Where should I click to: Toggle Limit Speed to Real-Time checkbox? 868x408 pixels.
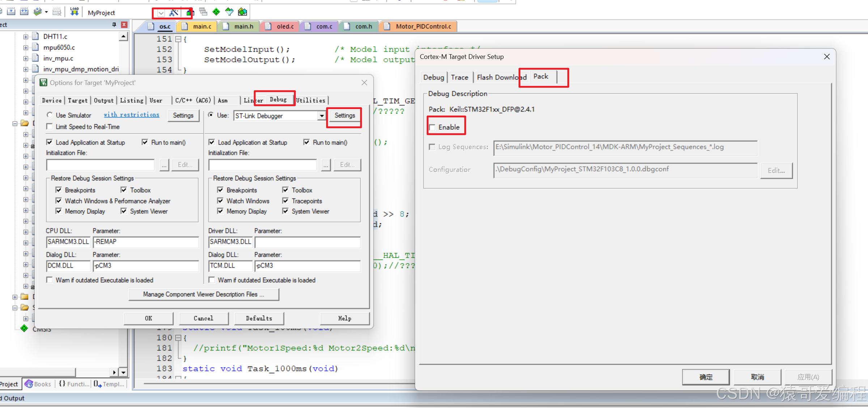coord(50,126)
